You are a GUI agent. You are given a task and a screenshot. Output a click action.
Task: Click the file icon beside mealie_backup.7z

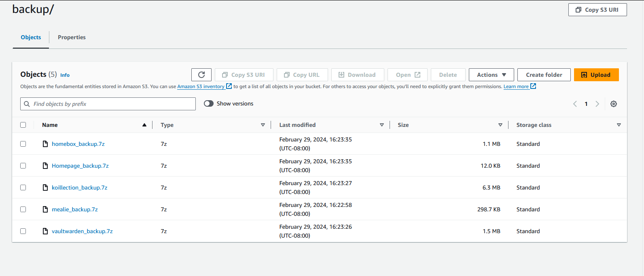(x=45, y=209)
